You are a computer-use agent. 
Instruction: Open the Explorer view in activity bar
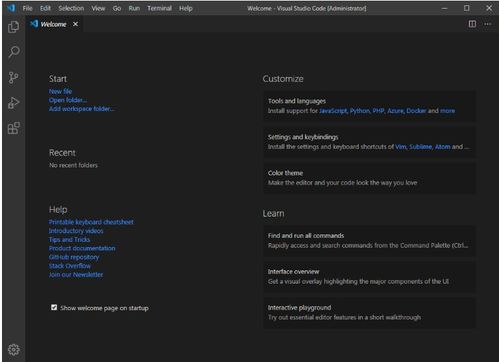14,27
